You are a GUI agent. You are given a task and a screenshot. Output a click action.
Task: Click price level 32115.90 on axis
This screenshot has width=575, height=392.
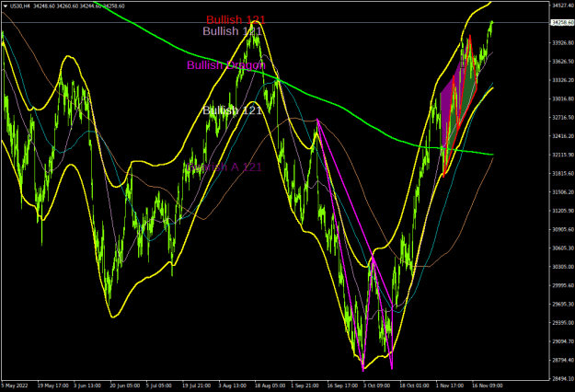(562, 155)
